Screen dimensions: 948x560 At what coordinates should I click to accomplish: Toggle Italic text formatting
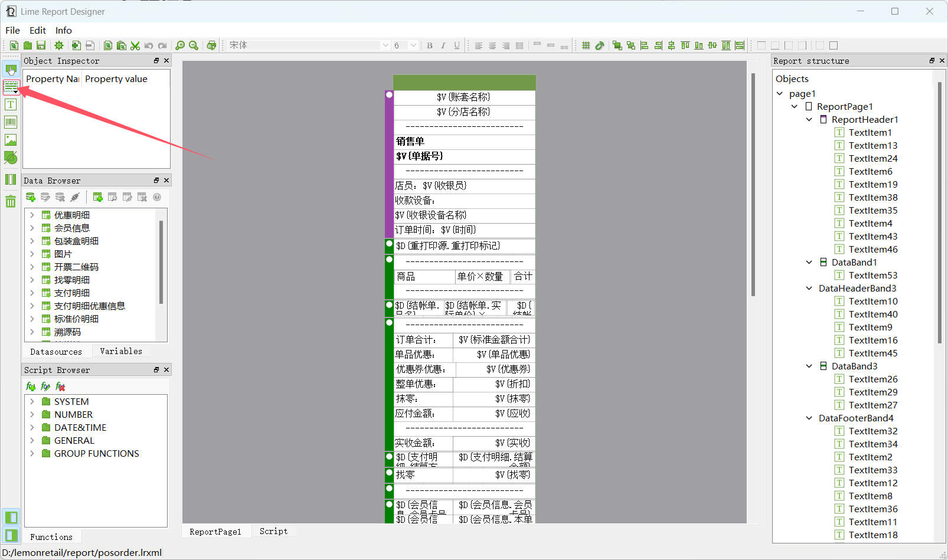[443, 45]
